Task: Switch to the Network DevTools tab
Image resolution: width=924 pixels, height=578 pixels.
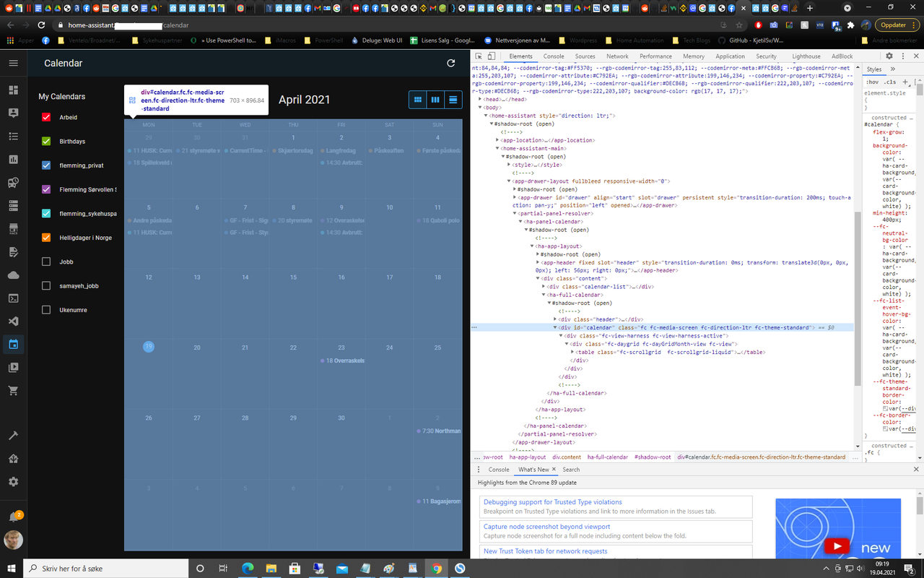Action: click(x=617, y=56)
